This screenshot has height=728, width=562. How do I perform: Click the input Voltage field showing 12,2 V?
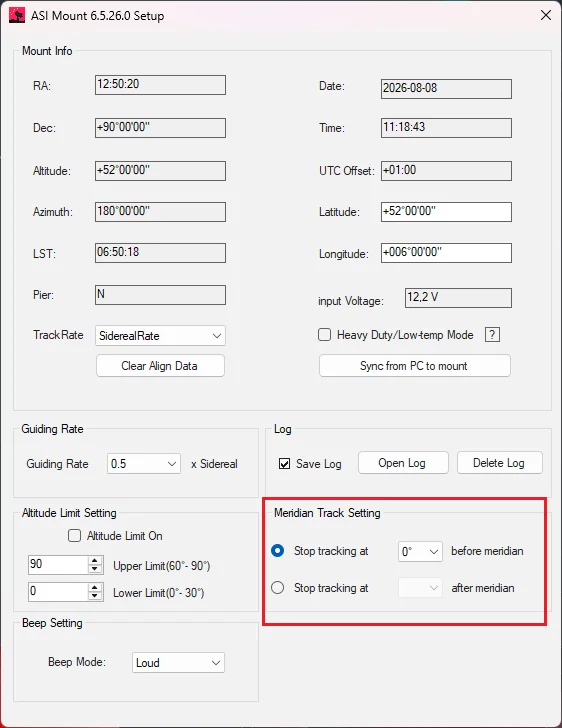tap(458, 298)
